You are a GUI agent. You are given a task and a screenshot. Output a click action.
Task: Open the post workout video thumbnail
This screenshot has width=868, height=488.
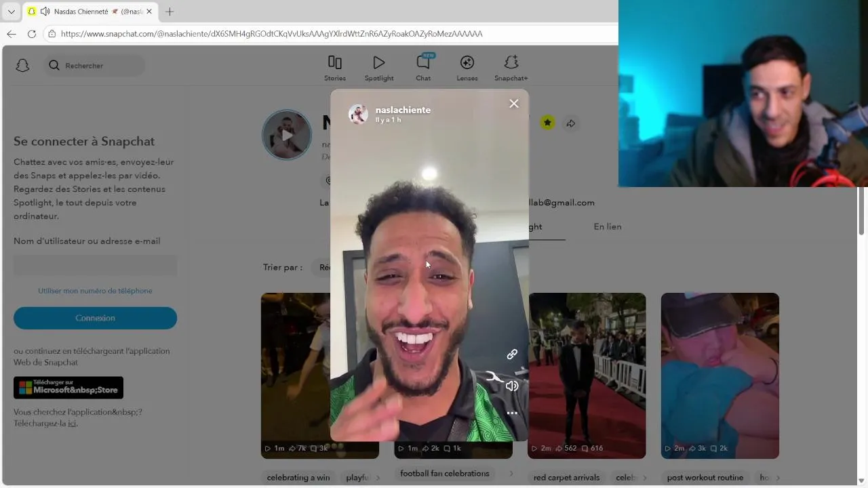coord(720,375)
